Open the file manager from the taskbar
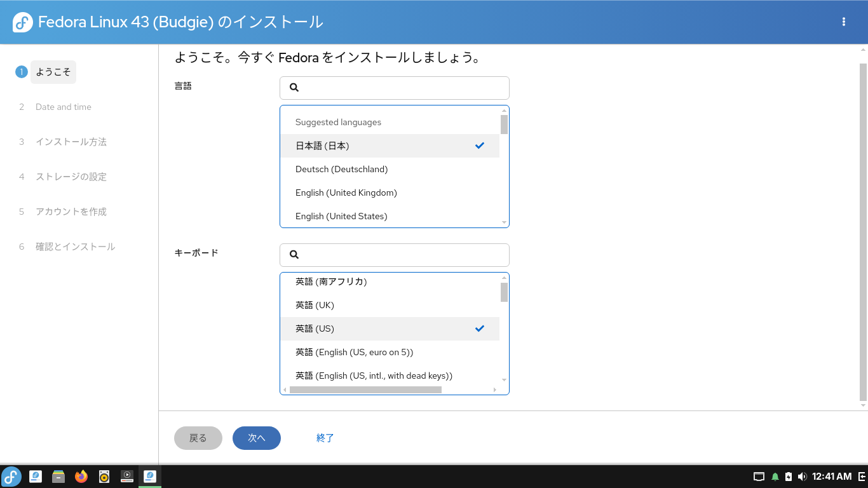 [x=58, y=477]
